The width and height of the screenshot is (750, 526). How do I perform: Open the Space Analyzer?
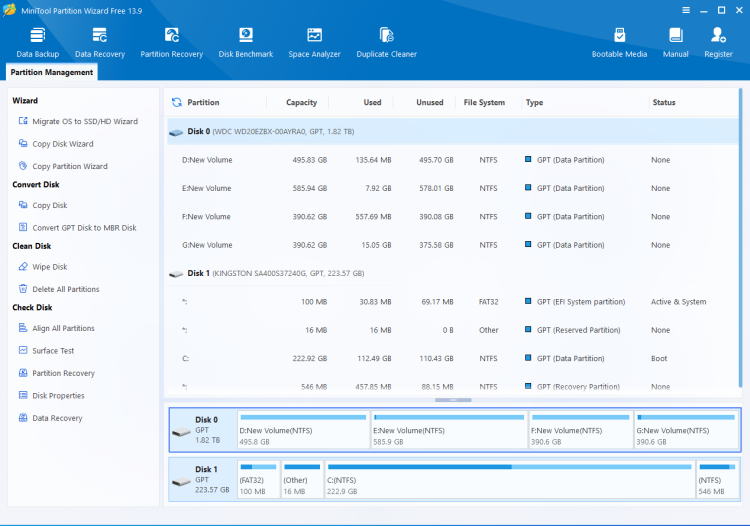click(x=314, y=43)
